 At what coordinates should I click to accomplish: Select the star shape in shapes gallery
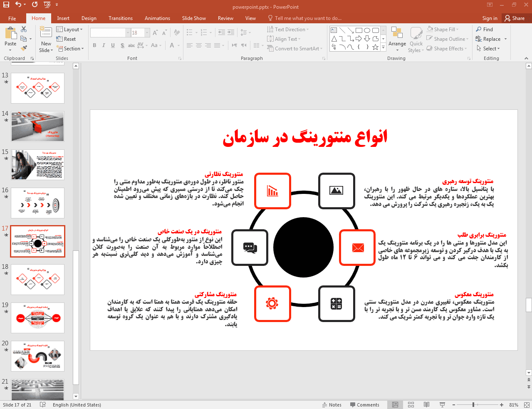pyautogui.click(x=375, y=47)
